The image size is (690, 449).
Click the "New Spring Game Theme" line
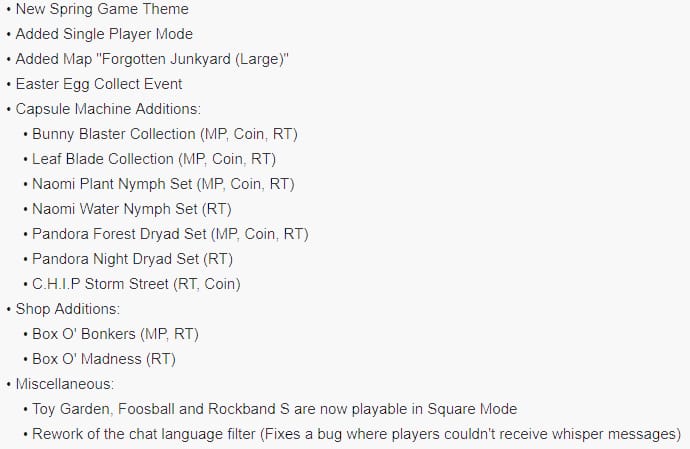click(102, 9)
